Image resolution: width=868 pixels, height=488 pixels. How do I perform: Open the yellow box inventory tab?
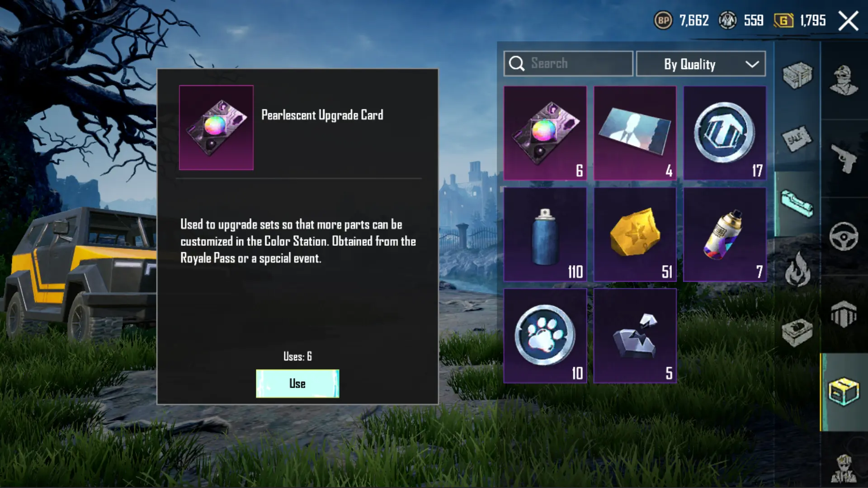coord(844,392)
